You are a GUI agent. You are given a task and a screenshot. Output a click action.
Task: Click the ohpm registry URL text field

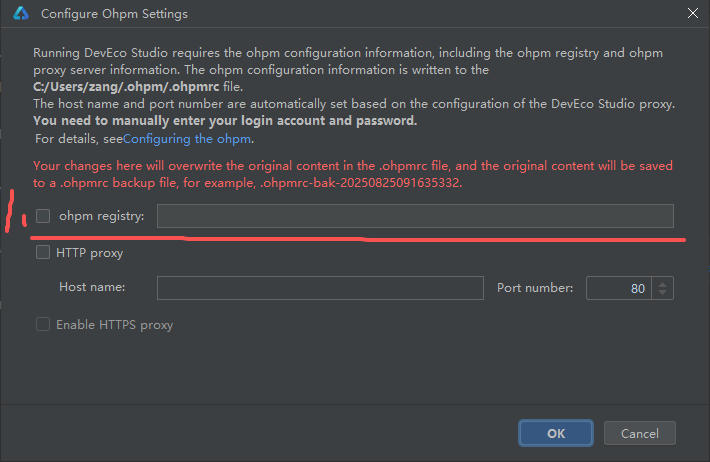pyautogui.click(x=414, y=216)
